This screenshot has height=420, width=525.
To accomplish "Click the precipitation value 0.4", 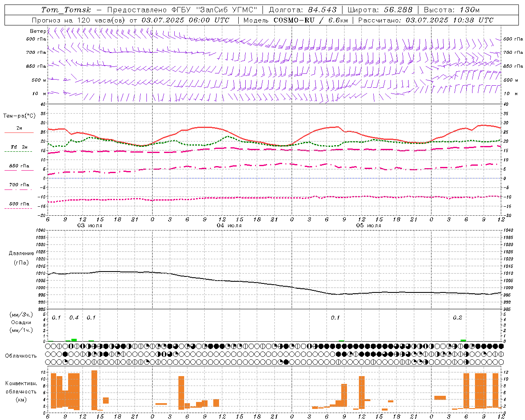I will click(x=74, y=318).
